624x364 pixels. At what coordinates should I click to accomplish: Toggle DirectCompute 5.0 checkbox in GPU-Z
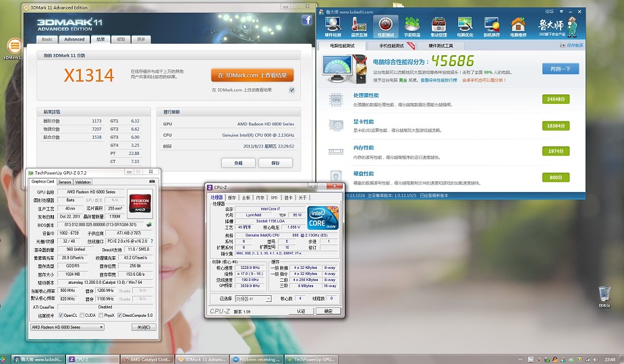click(x=119, y=315)
